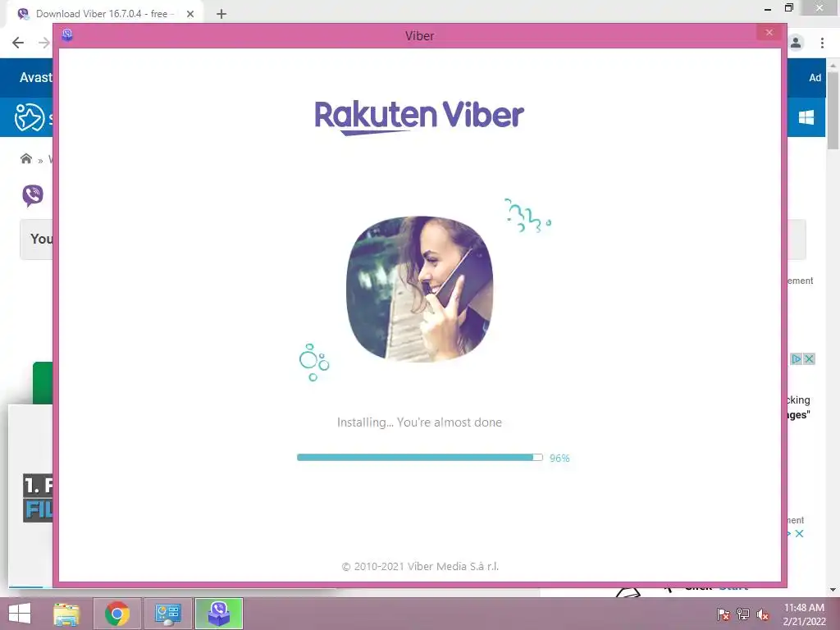Close the Download Viber browser tab
840x630 pixels.
point(190,14)
